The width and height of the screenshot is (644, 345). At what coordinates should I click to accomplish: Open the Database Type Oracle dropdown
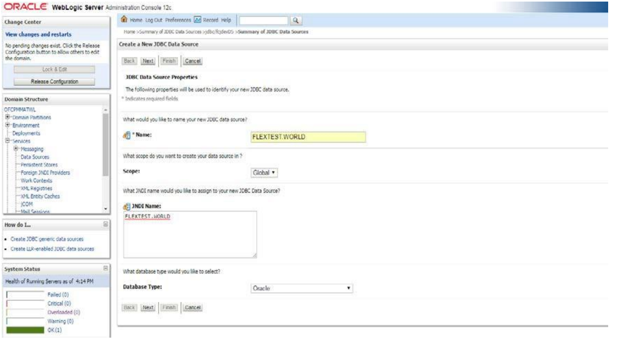click(x=302, y=289)
